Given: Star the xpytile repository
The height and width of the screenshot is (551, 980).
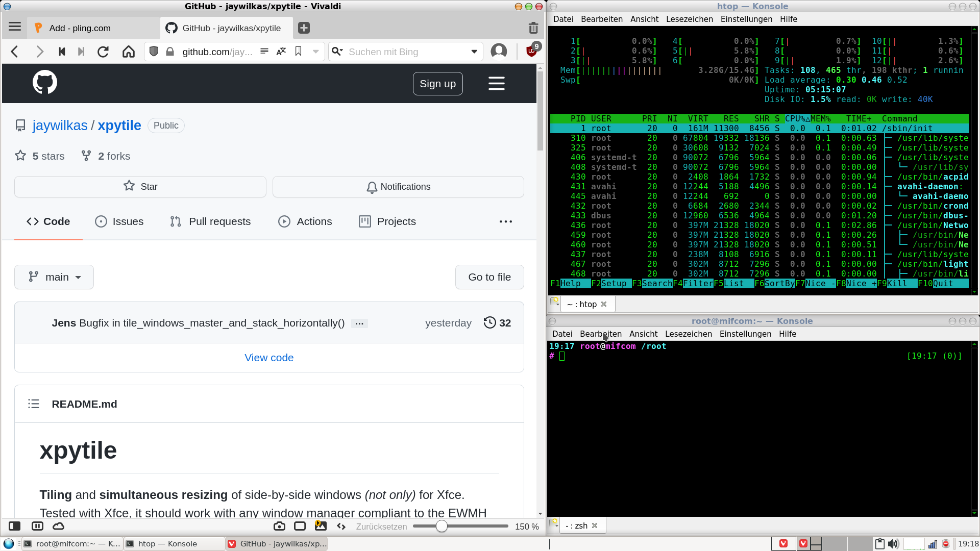Looking at the screenshot, I should click(140, 187).
